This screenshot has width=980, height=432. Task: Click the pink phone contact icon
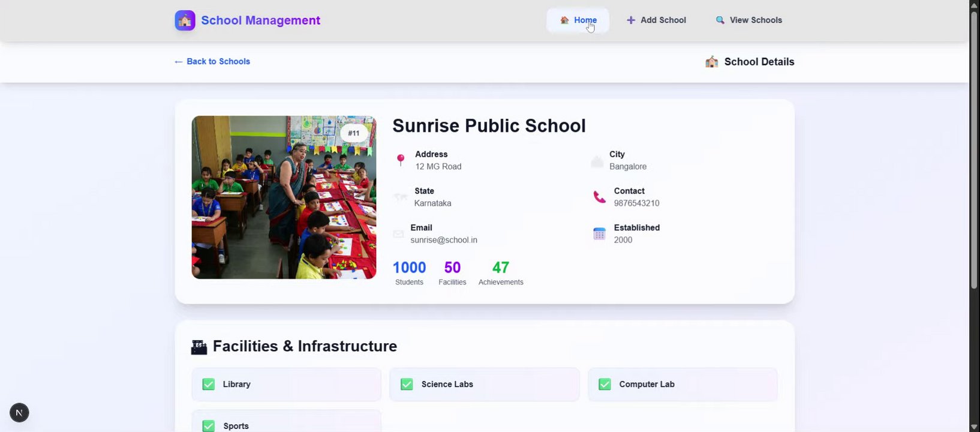pyautogui.click(x=599, y=197)
